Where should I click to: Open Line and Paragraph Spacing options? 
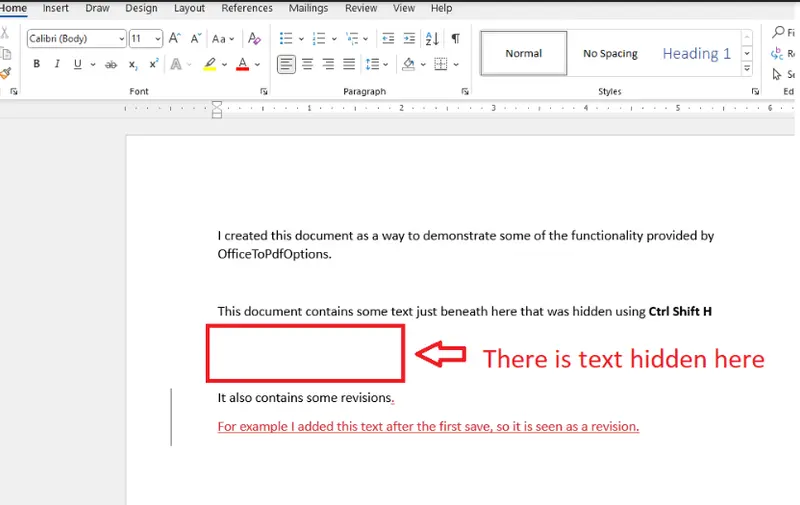coord(377,64)
